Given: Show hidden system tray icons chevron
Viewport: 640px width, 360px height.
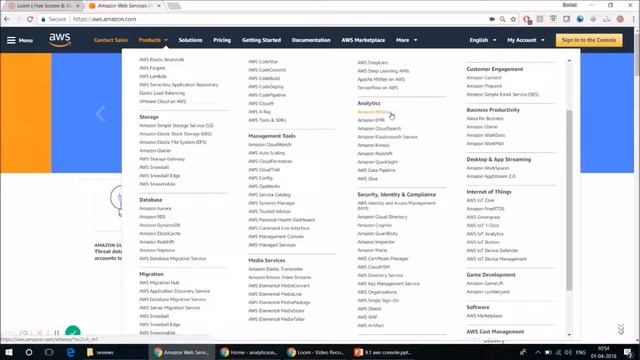Looking at the screenshot, I should coord(538,352).
